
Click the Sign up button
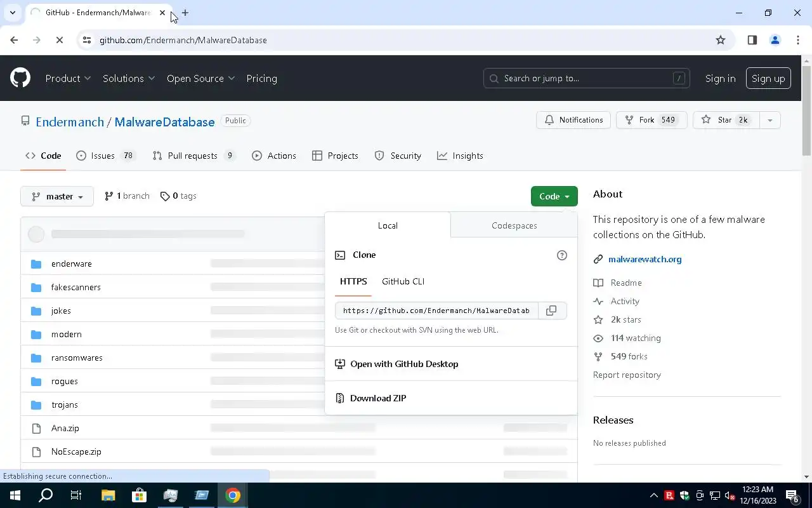point(768,78)
